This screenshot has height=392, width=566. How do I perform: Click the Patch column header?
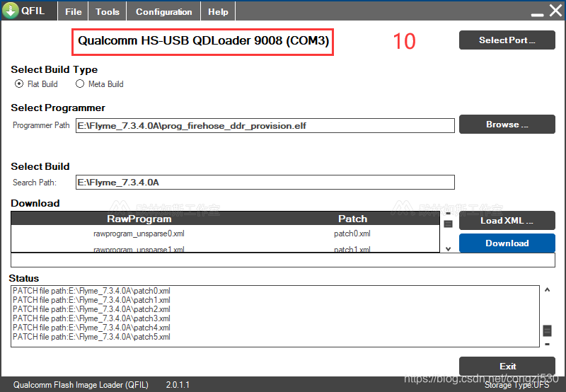pyautogui.click(x=352, y=219)
